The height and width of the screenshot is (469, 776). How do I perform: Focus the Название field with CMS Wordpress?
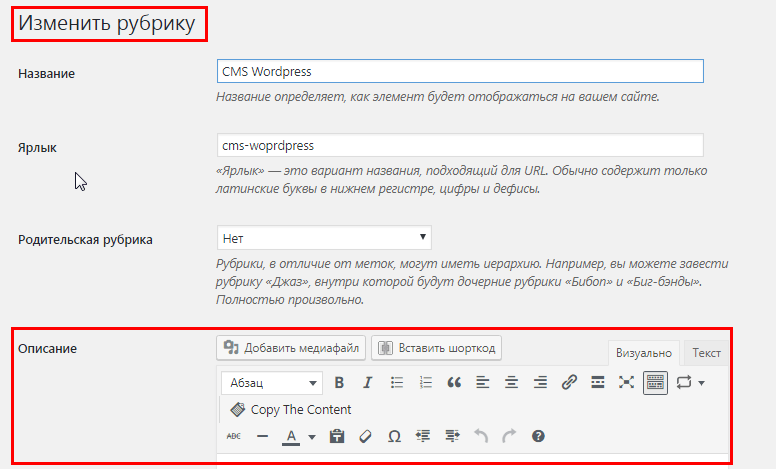click(x=460, y=71)
